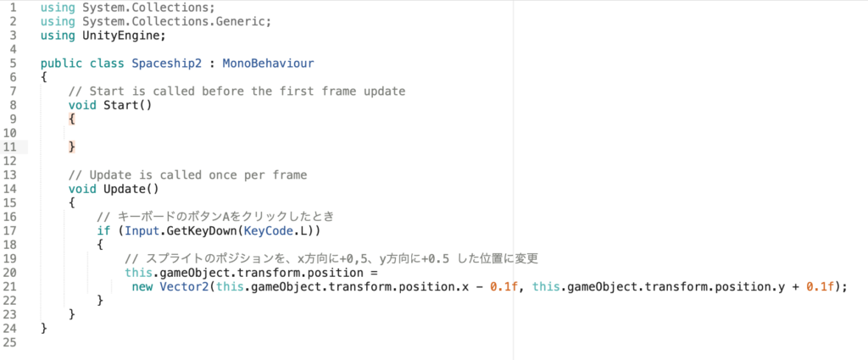Click the highlighted opening brace after Start()
Screen dimensions: 868x360
tap(72, 119)
